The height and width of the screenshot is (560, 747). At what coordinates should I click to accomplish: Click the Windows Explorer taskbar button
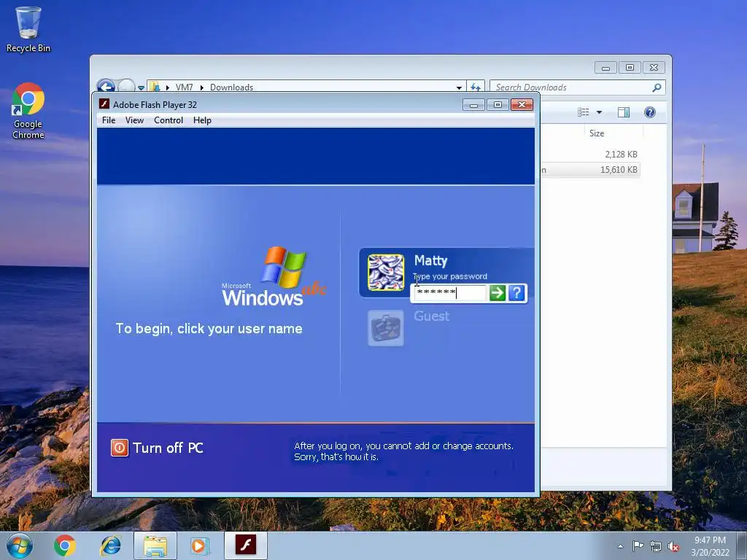155,545
